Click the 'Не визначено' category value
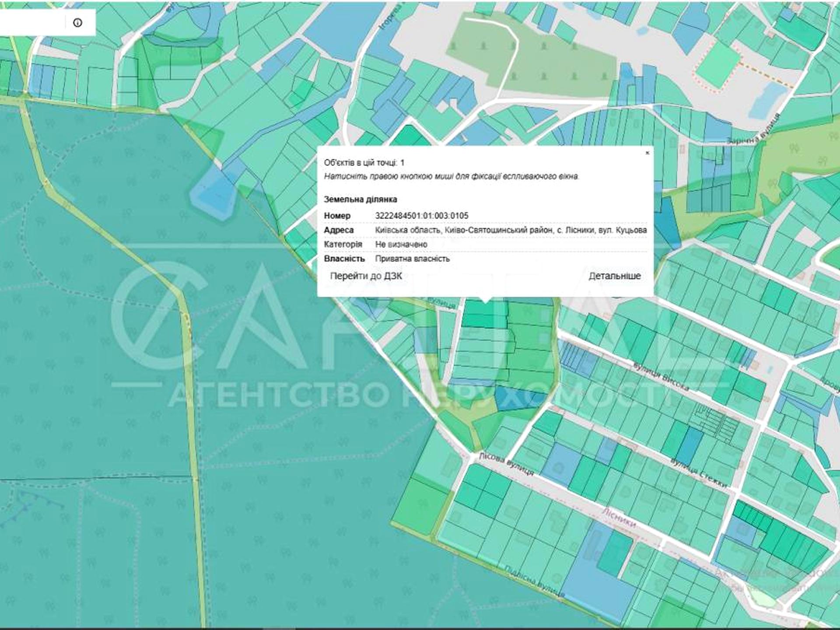Image resolution: width=840 pixels, height=630 pixels. [401, 245]
